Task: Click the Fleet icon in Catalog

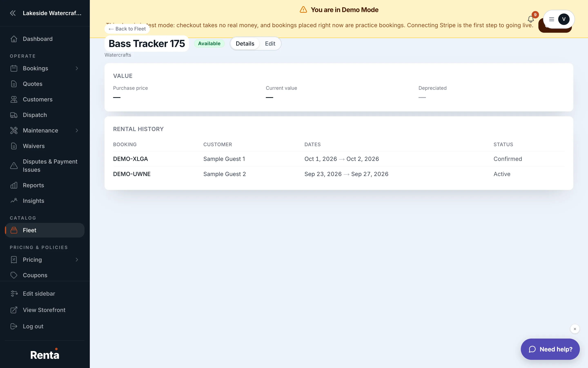Action: coord(14,230)
